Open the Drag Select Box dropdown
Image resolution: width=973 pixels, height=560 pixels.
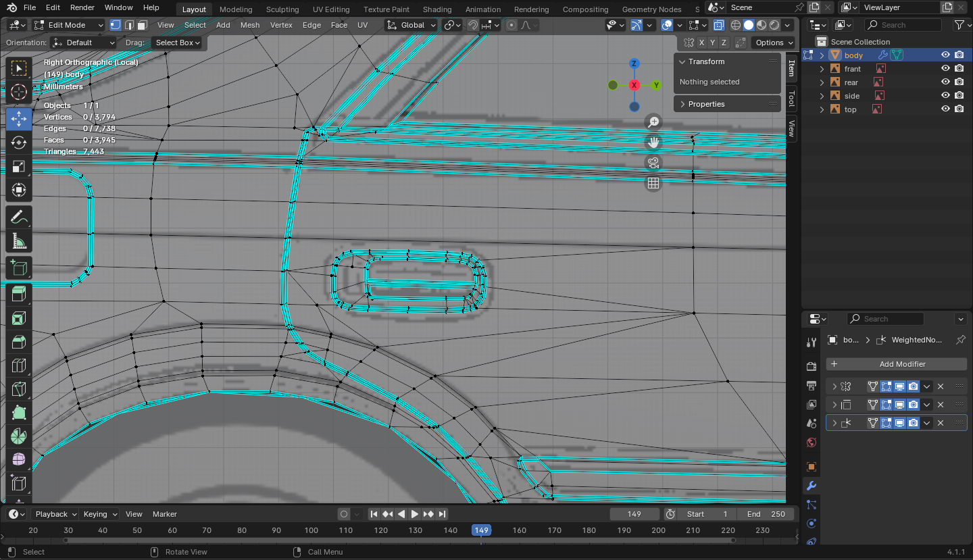tap(178, 43)
